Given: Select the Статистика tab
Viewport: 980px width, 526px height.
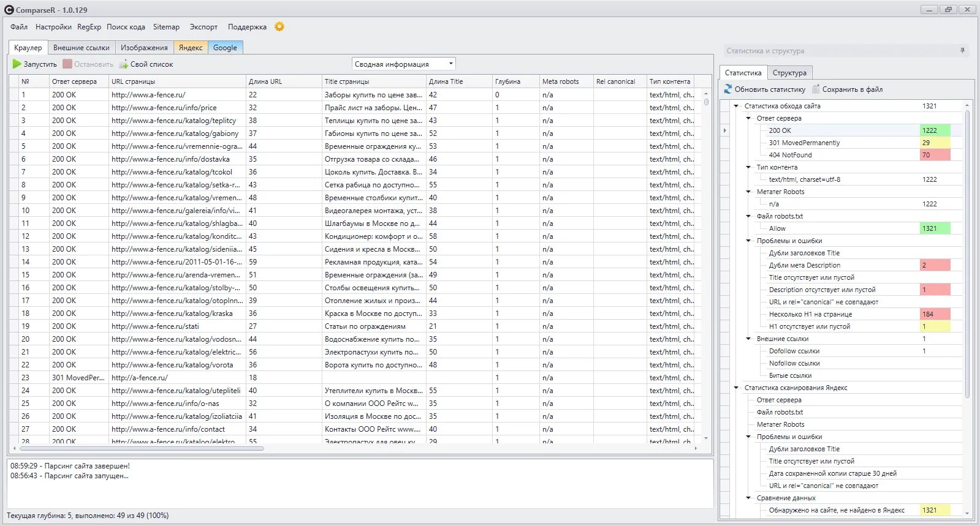Looking at the screenshot, I should pyautogui.click(x=743, y=72).
